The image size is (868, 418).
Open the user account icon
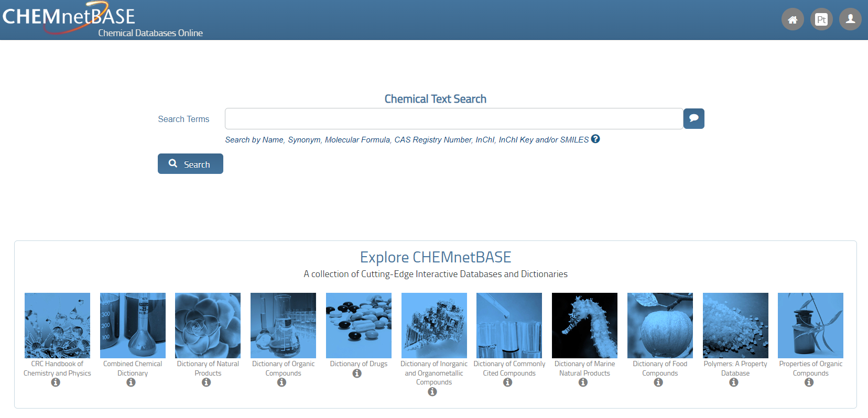850,19
